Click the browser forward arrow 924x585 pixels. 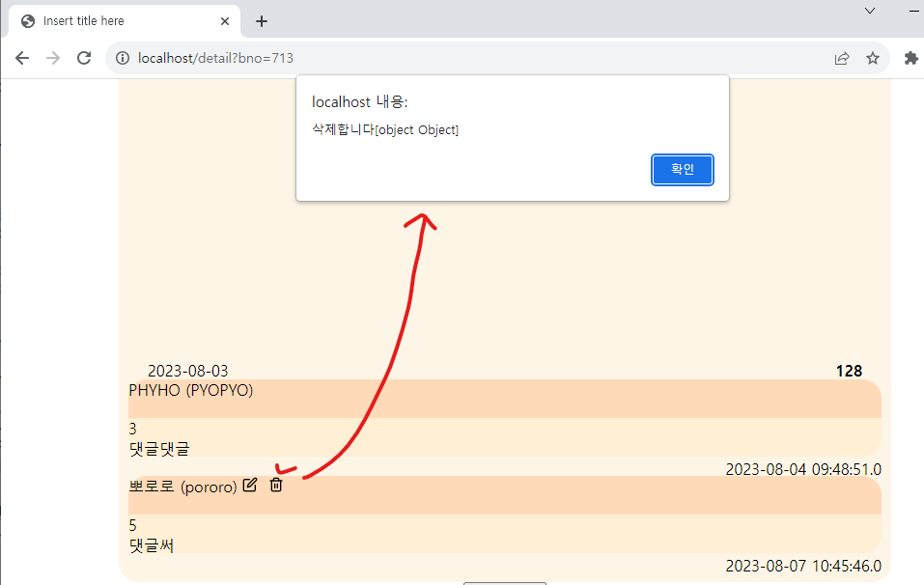pos(53,58)
